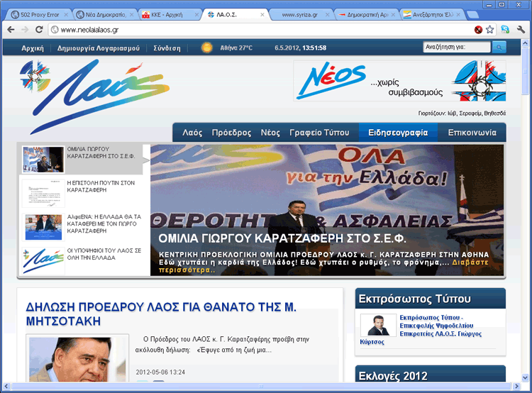This screenshot has width=532, height=393.
Task: Click the site search magnifier button
Action: (x=499, y=47)
